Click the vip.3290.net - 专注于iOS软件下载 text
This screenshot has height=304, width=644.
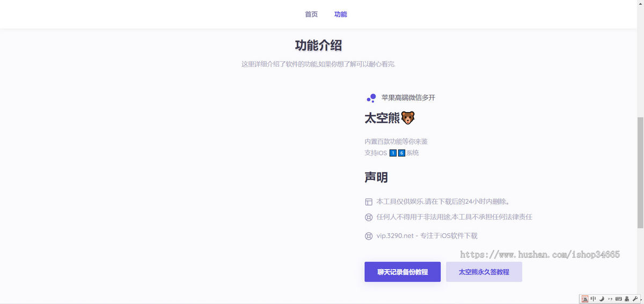pos(427,236)
